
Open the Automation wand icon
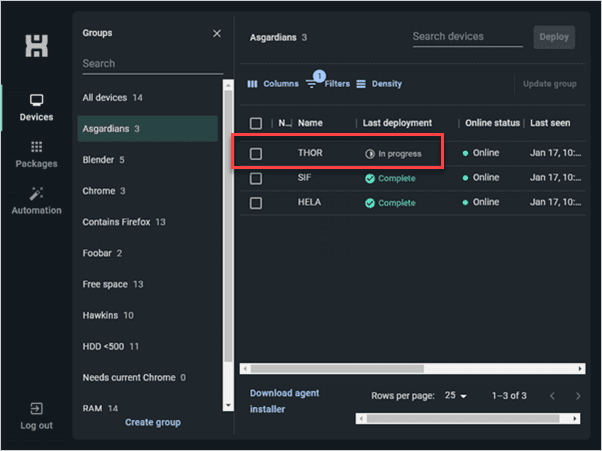36,193
